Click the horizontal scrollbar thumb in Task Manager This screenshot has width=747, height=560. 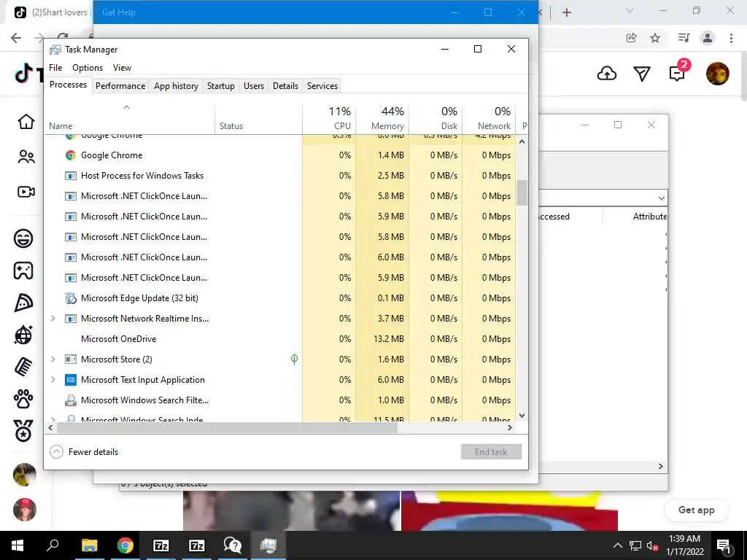click(x=227, y=427)
